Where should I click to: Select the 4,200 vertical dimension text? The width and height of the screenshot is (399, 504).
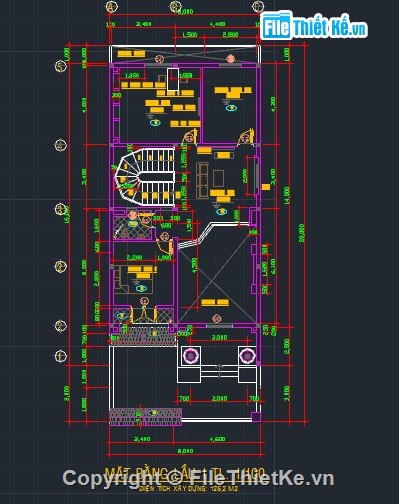pos(273,104)
